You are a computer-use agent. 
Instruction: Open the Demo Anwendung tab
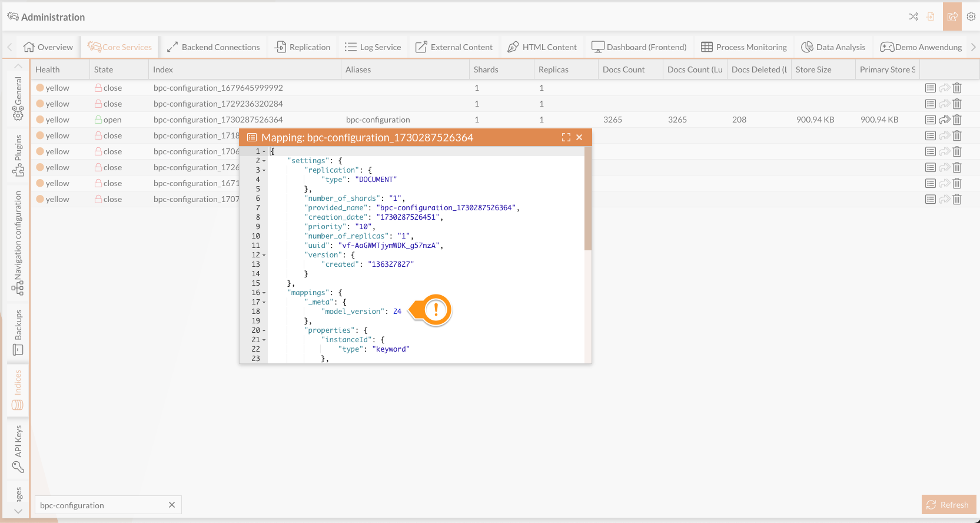click(x=921, y=47)
